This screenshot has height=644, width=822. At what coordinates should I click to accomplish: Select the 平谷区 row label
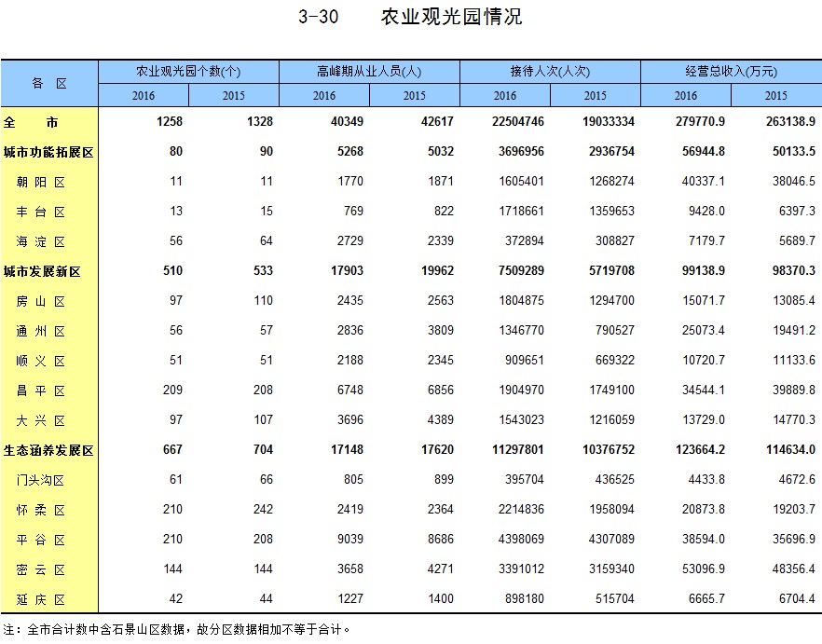coord(41,541)
